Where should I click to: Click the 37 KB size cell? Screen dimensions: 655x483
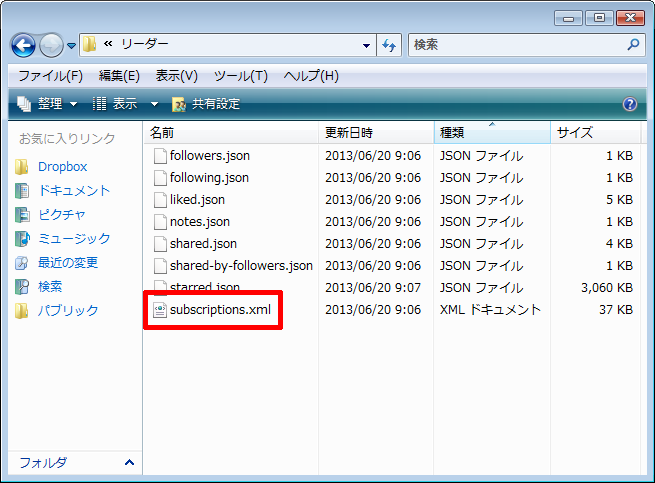[x=616, y=310]
